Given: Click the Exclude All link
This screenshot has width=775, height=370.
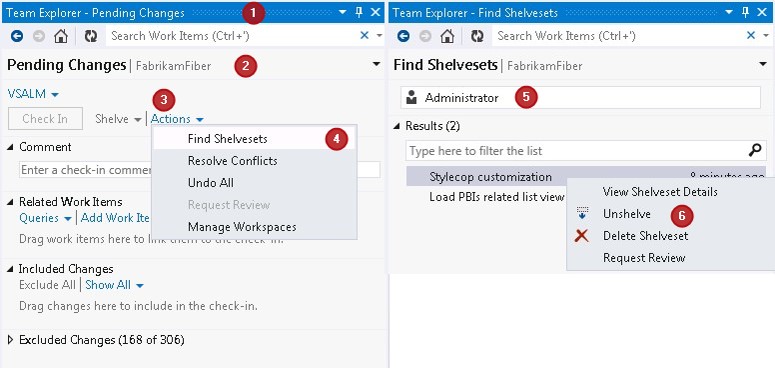Looking at the screenshot, I should point(47,285).
